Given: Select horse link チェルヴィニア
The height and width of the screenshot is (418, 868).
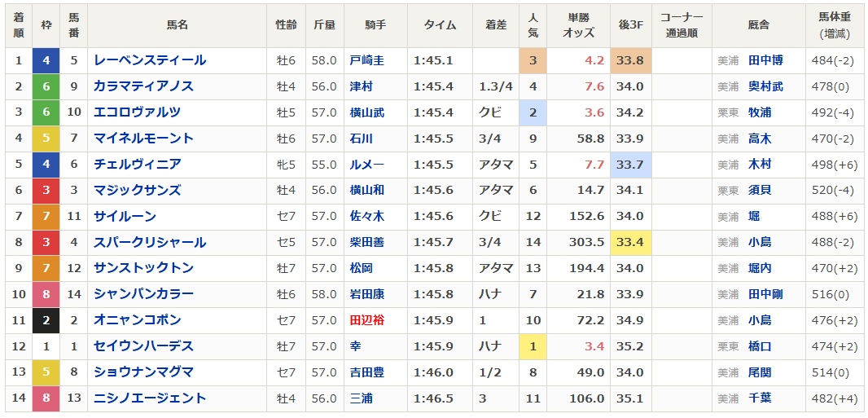Looking at the screenshot, I should click(138, 165).
